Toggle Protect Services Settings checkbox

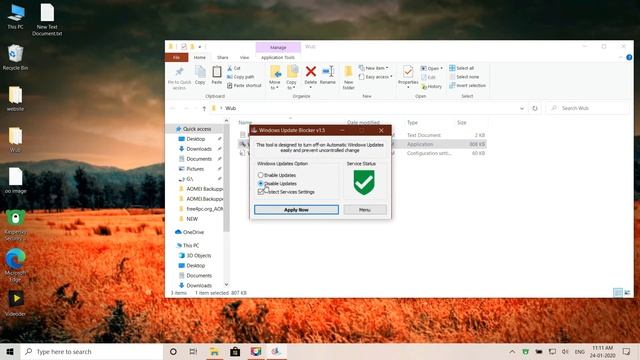click(261, 192)
